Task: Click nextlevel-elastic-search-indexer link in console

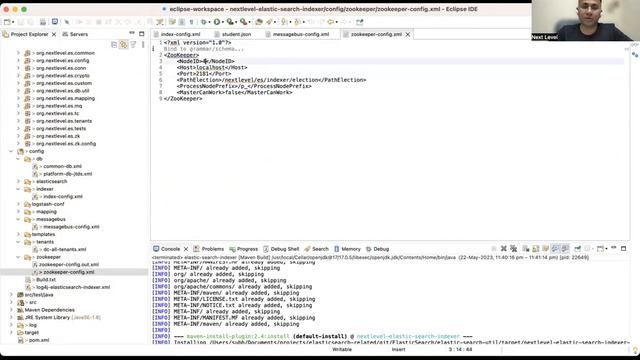Action: coord(408,337)
